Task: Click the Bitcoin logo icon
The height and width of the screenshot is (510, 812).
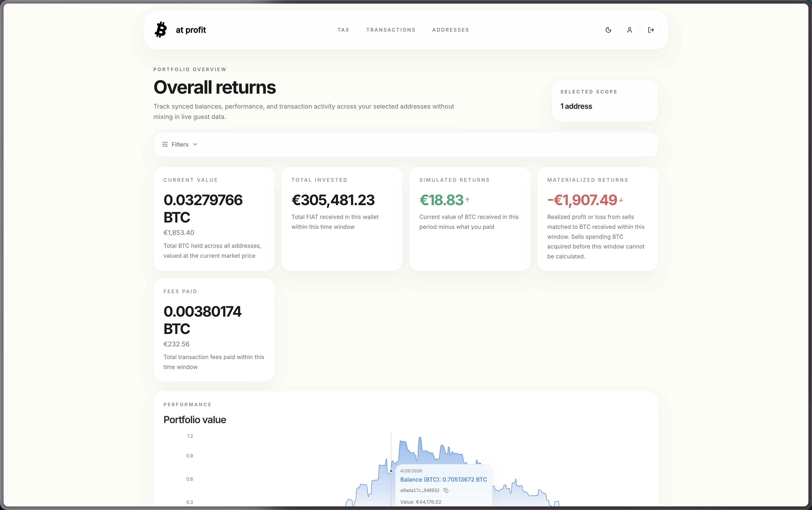Action: click(x=161, y=30)
